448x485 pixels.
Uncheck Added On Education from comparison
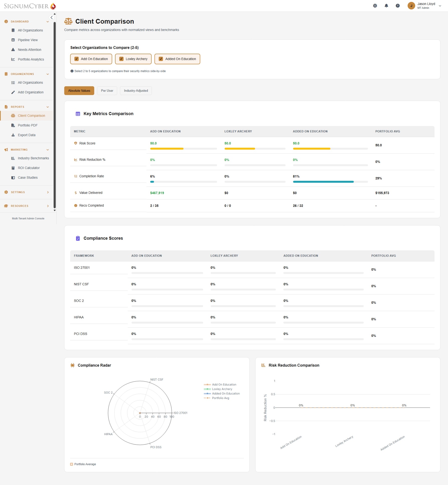click(161, 59)
